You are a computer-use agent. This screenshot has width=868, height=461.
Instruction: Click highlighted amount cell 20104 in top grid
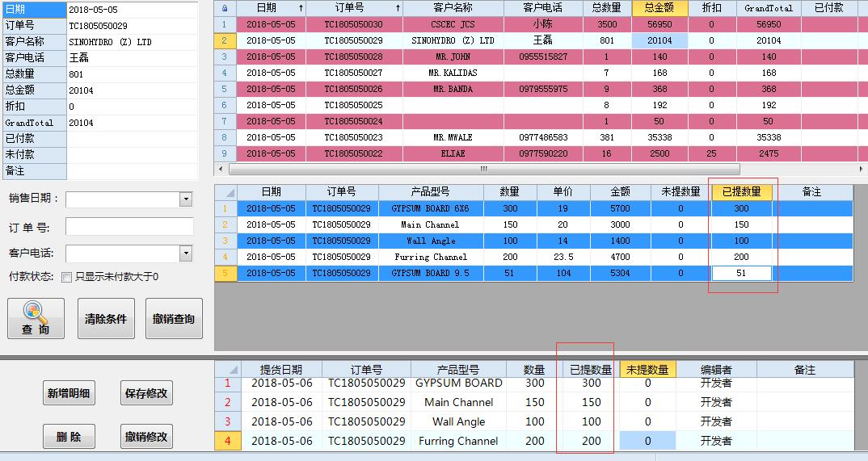pos(659,40)
